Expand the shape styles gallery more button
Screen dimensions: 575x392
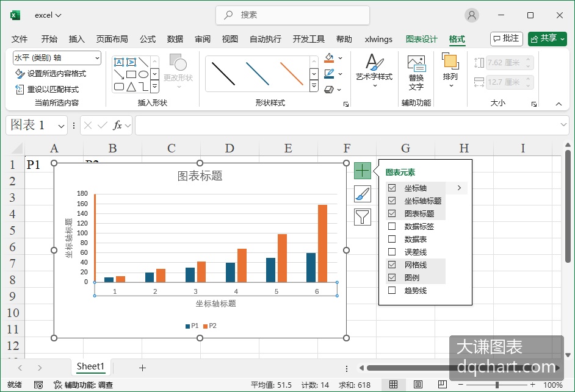pyautogui.click(x=314, y=87)
